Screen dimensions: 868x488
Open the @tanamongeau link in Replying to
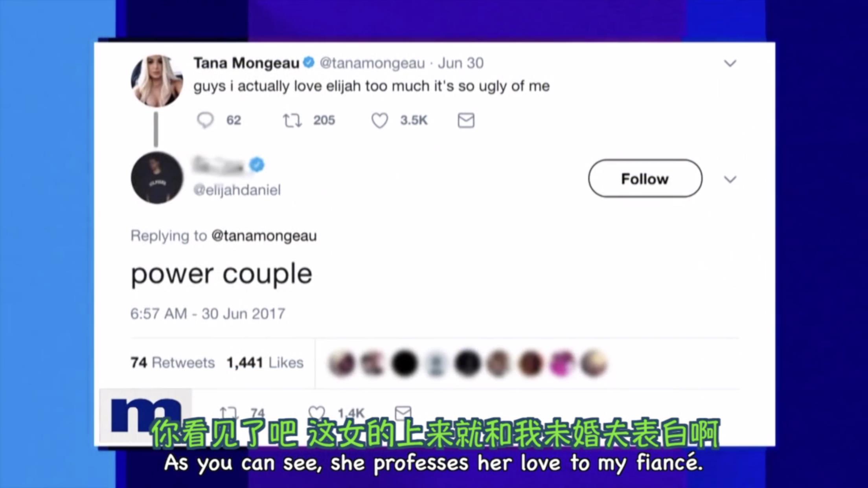[264, 236]
